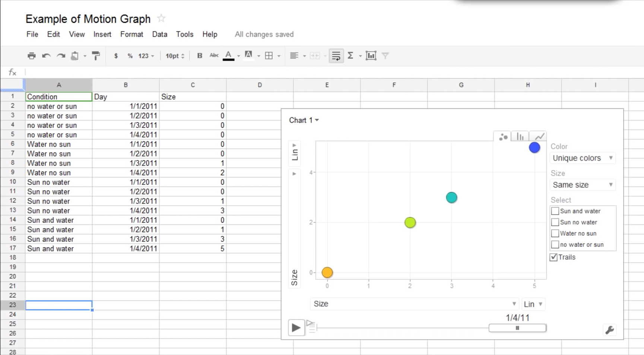Open the Unique colors dropdown

pyautogui.click(x=582, y=158)
